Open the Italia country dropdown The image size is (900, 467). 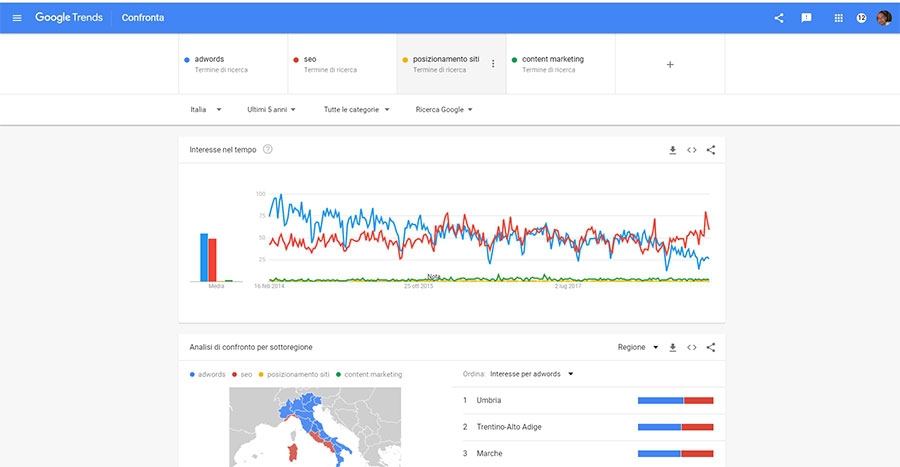205,109
